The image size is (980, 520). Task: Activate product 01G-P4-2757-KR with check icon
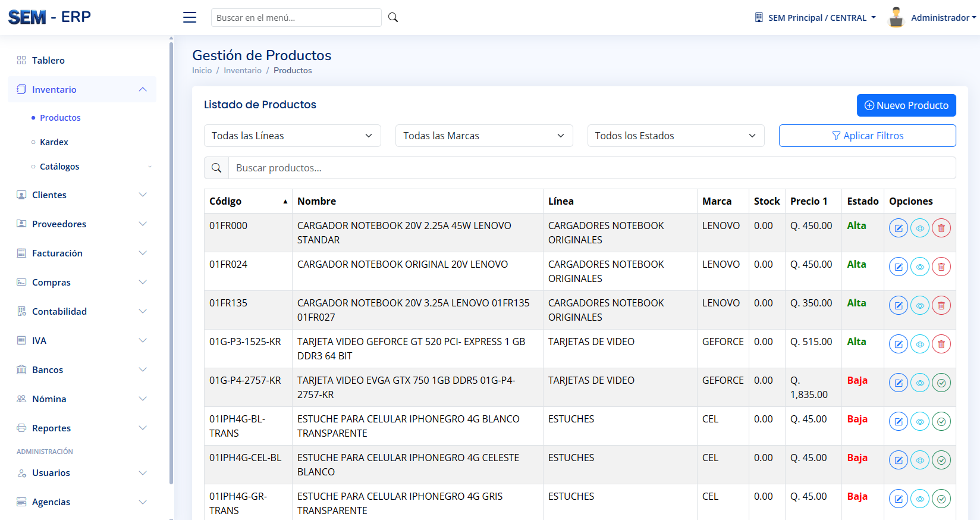tap(941, 383)
